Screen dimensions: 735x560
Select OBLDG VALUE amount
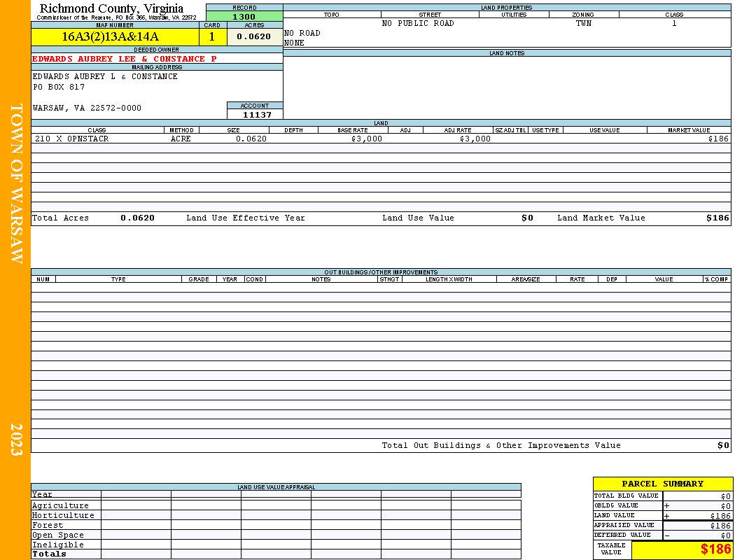(x=726, y=506)
